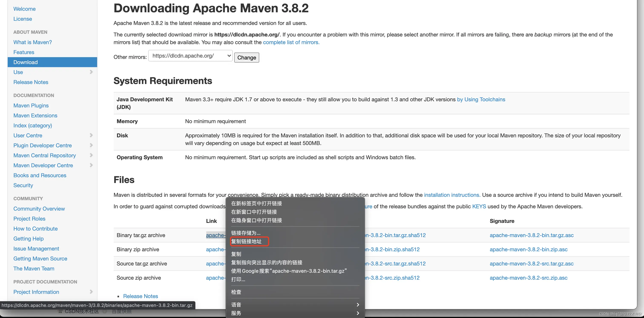
Task: Choose 链接存储为... from context menu
Action: pos(246,233)
